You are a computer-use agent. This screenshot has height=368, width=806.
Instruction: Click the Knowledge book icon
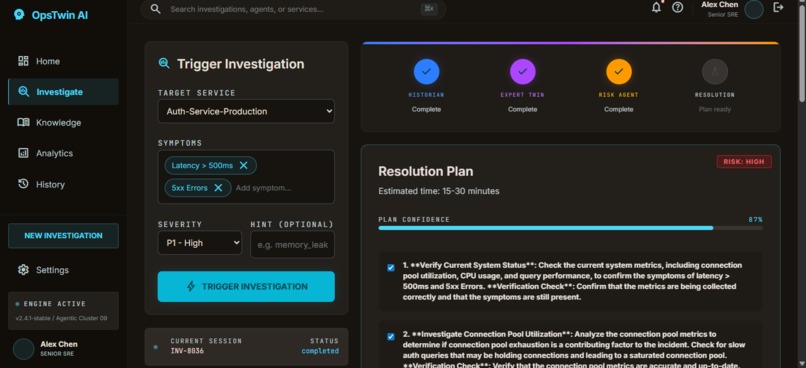click(23, 123)
